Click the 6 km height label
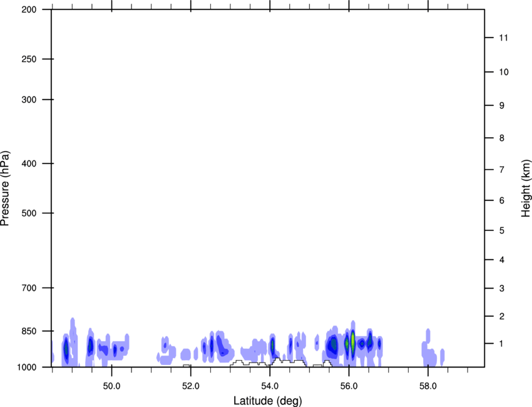The image size is (532, 407). (x=501, y=200)
